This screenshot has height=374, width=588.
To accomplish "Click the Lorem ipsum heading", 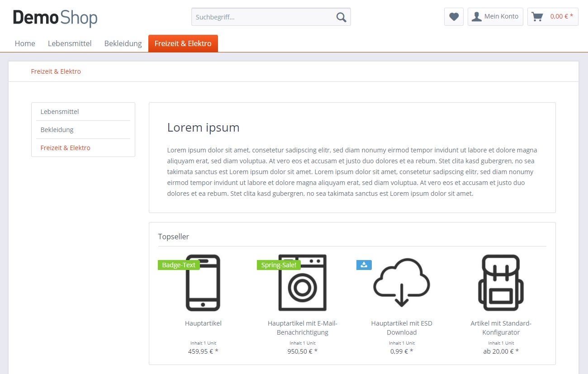I will (203, 128).
